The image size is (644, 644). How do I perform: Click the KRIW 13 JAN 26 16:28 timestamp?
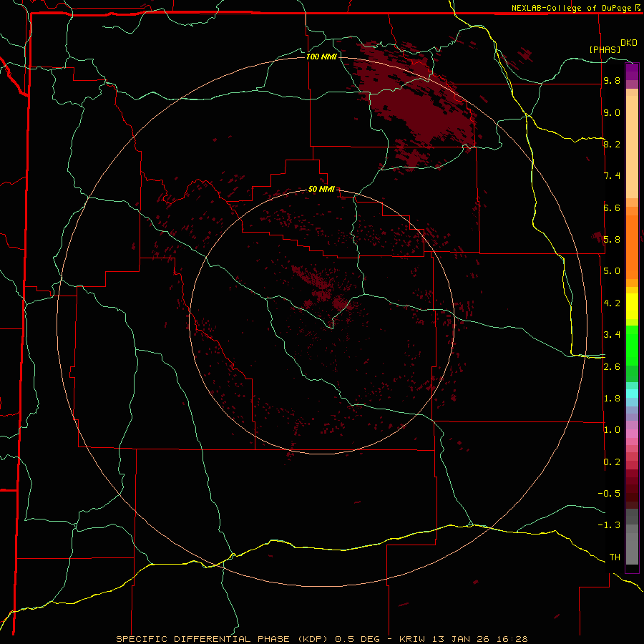pyautogui.click(x=463, y=639)
